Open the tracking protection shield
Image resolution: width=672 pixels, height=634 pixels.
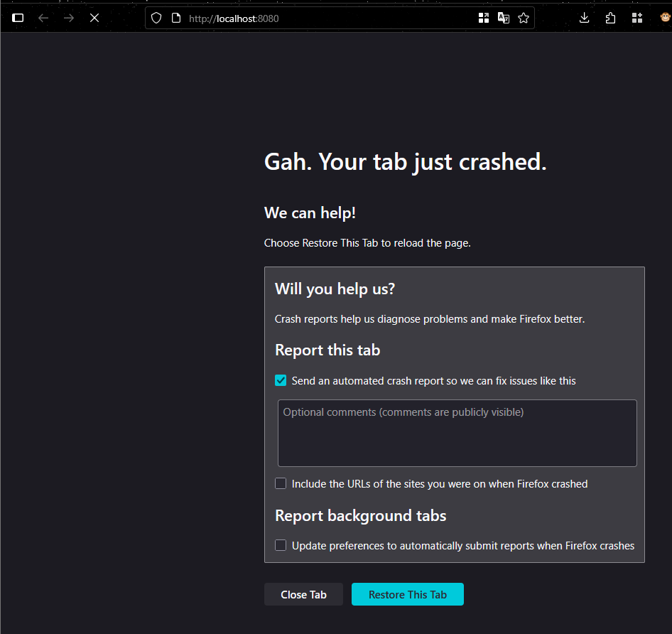(x=156, y=18)
